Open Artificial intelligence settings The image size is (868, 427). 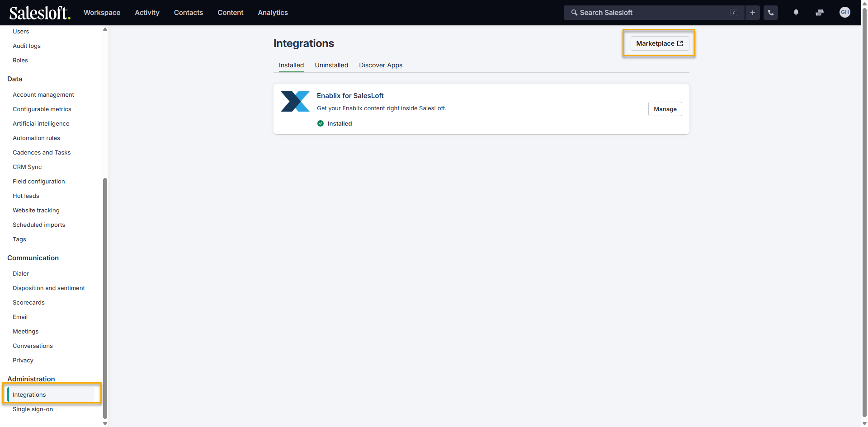(x=41, y=123)
